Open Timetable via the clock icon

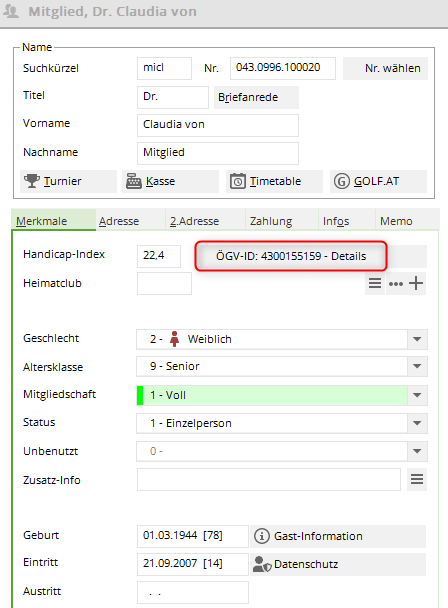tap(238, 181)
